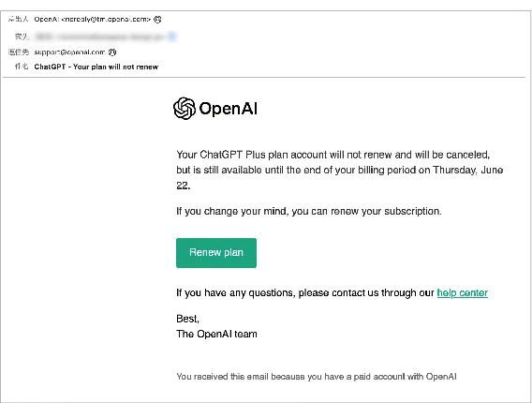Click the blurred recipient address field
Image resolution: width=532 pixels, height=403 pixels.
click(101, 37)
